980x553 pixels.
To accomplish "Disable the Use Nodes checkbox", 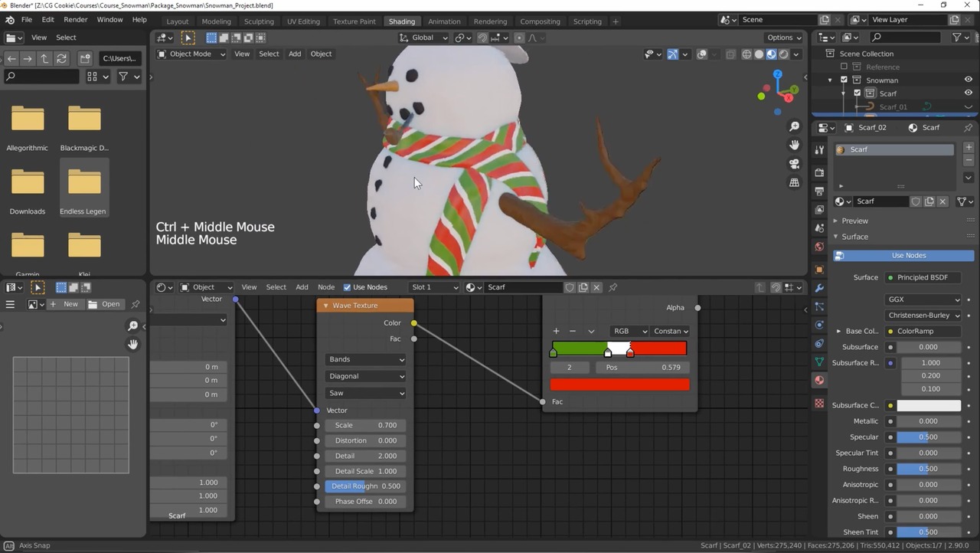I will (x=347, y=287).
